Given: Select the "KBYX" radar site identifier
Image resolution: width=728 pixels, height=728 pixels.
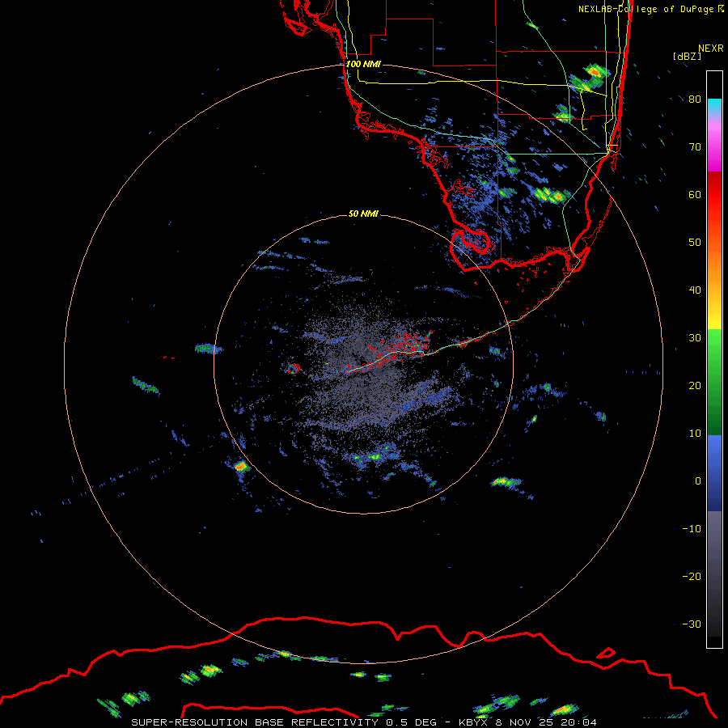Looking at the screenshot, I should 473,722.
